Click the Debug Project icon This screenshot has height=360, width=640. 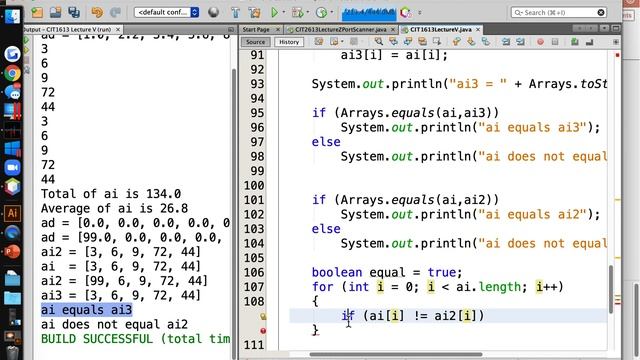tap(297, 13)
